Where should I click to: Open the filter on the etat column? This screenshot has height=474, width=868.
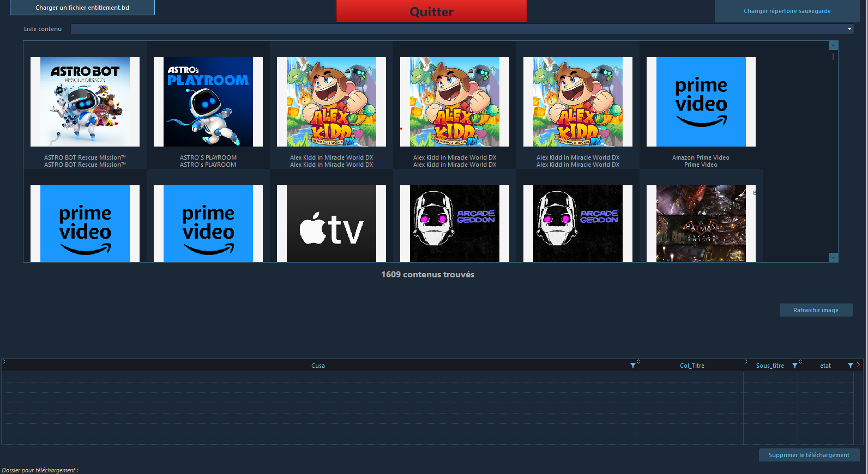[x=850, y=366]
